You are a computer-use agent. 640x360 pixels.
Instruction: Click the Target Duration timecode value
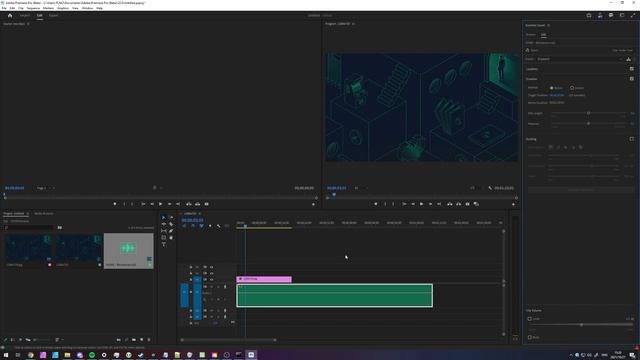point(557,95)
